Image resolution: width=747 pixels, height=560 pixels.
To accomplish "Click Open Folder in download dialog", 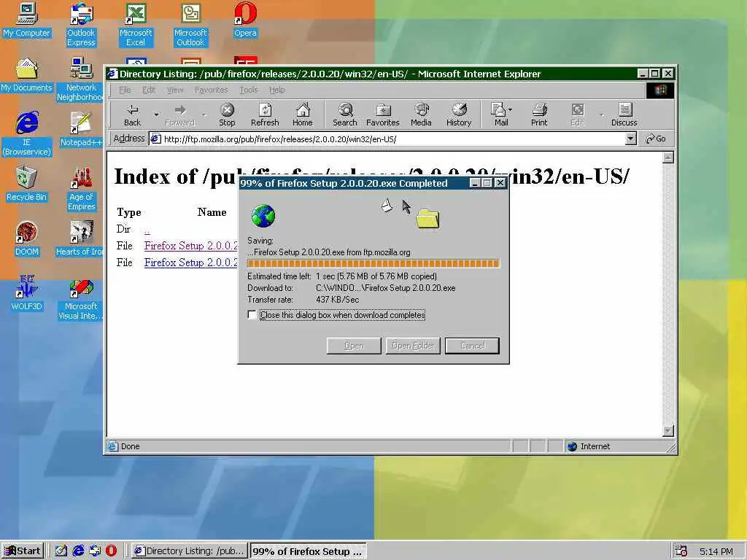I will [413, 346].
